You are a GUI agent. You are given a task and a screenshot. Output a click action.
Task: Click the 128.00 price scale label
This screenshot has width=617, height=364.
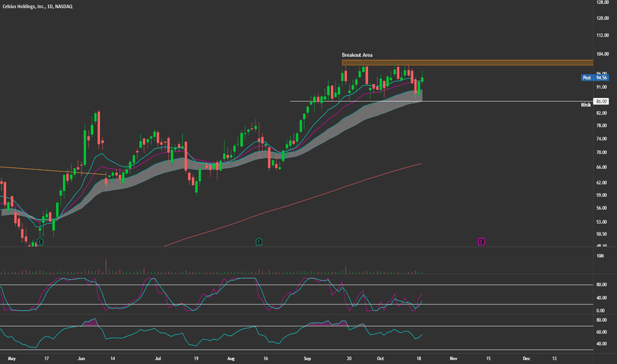tap(602, 3)
